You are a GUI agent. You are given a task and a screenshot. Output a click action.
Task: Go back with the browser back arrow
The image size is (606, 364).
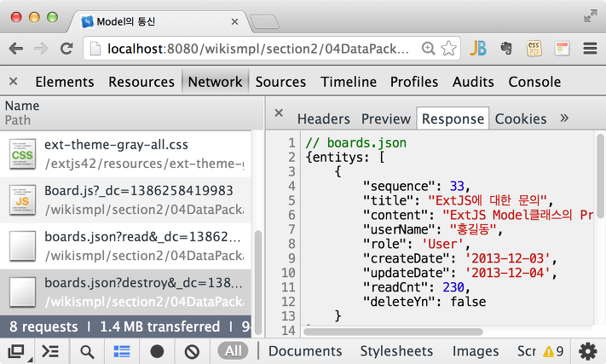[x=16, y=49]
